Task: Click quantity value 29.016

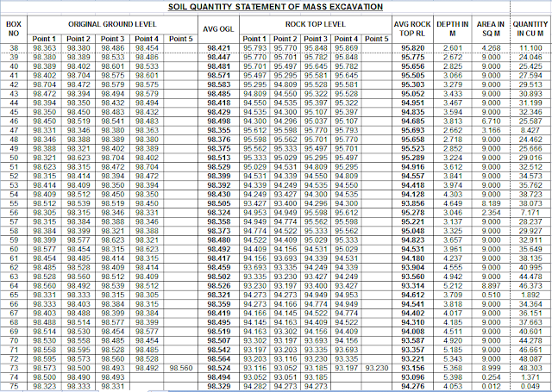Action: [530, 158]
